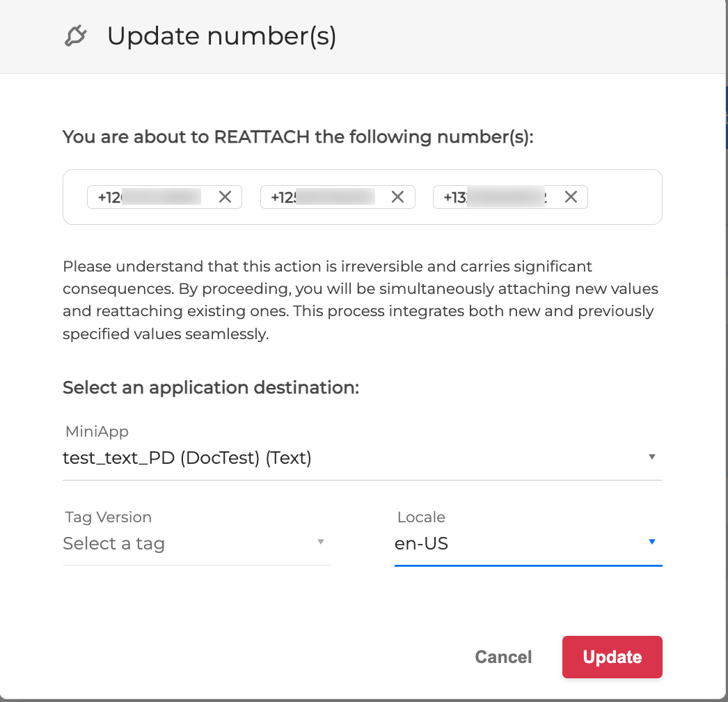This screenshot has width=728, height=702.
Task: Remove the second number chip starting with +125
Action: 397,197
